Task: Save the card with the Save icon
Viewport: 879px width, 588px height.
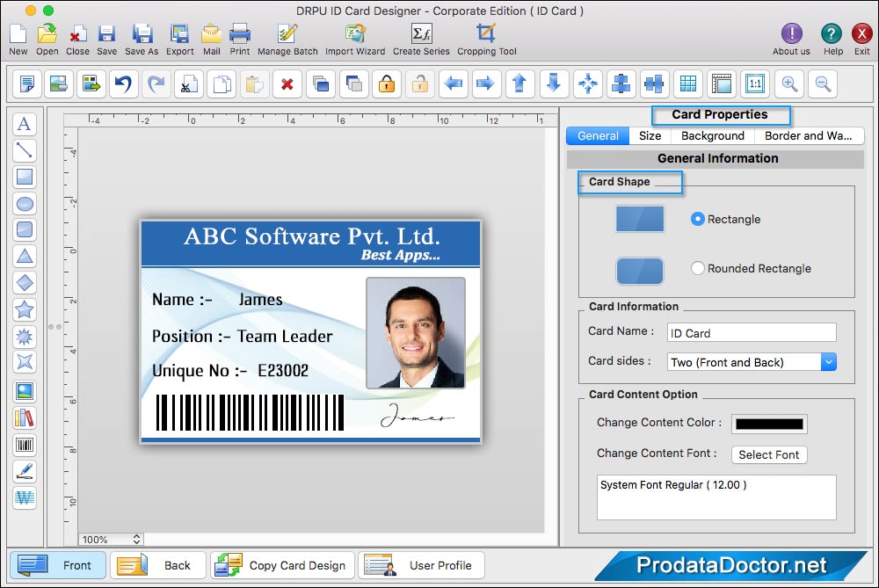Action: pos(106,40)
